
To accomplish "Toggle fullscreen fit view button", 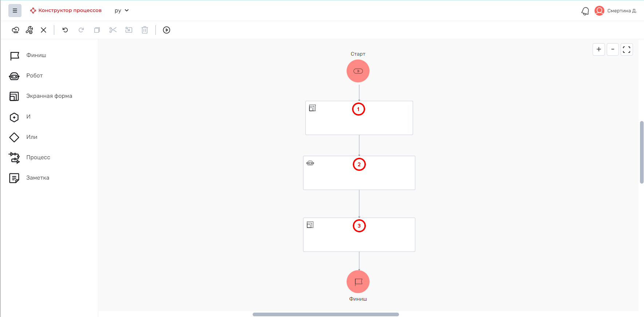I will [x=627, y=49].
